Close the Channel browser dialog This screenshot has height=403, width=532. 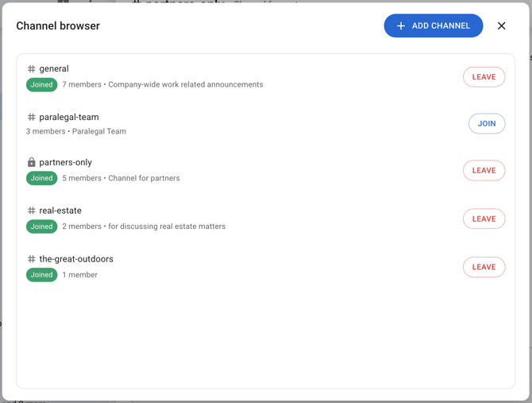coord(502,26)
